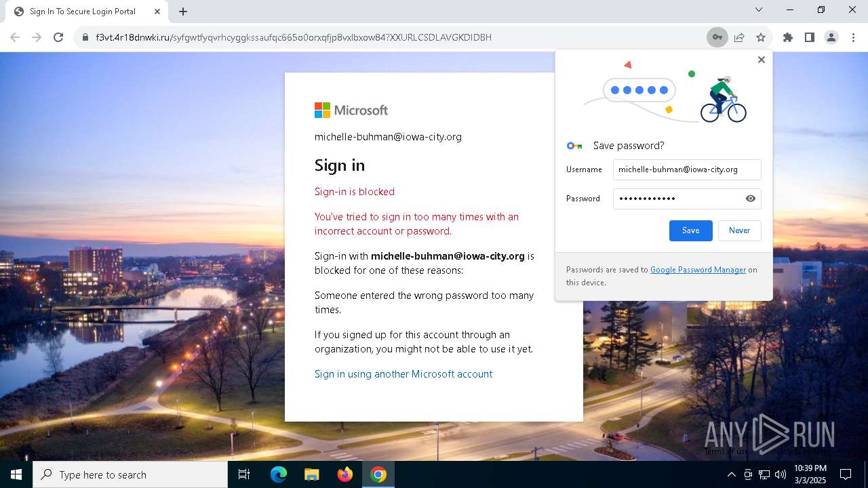Screen dimensions: 868x488
Task: Open Task View on taskbar
Action: [244, 474]
